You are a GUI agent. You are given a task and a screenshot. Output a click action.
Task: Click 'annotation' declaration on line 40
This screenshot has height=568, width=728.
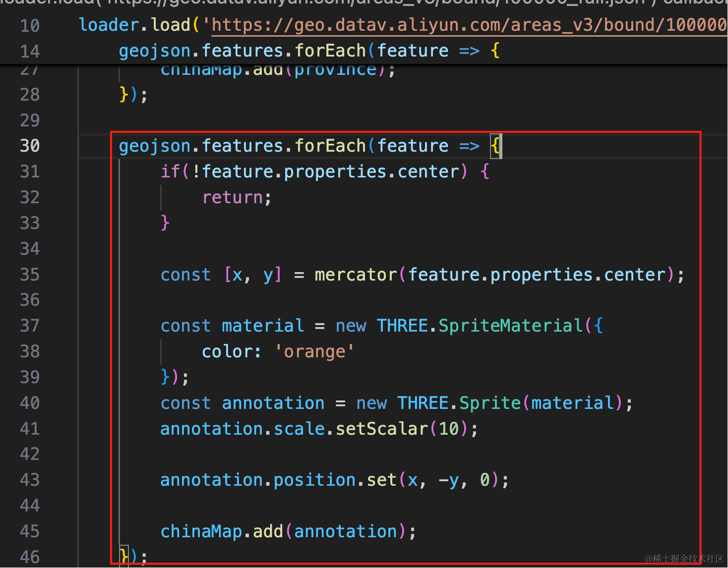[x=273, y=403]
